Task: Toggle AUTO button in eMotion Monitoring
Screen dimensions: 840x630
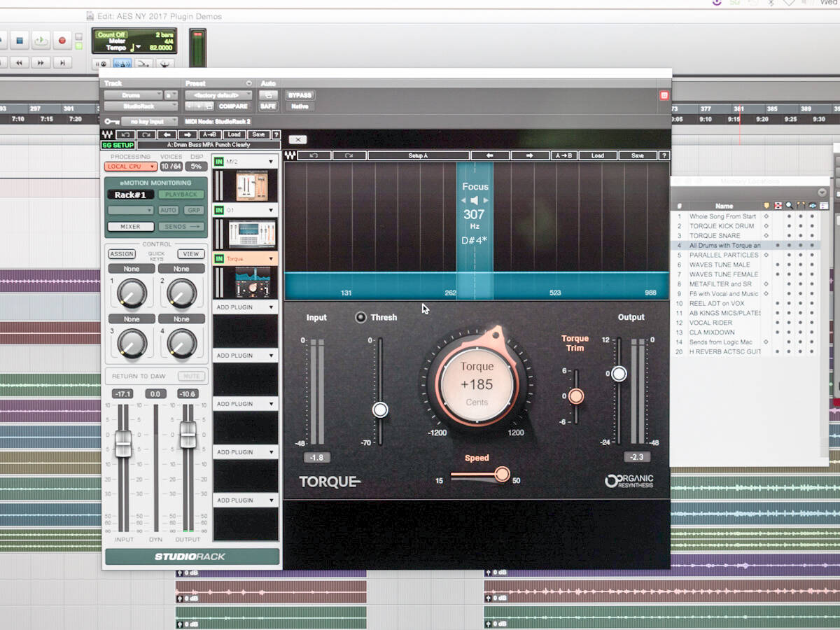Action: pyautogui.click(x=168, y=210)
